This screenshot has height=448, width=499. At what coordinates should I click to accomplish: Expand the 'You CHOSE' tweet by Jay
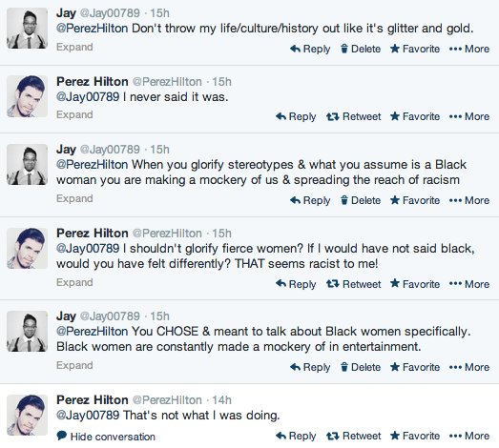point(74,365)
